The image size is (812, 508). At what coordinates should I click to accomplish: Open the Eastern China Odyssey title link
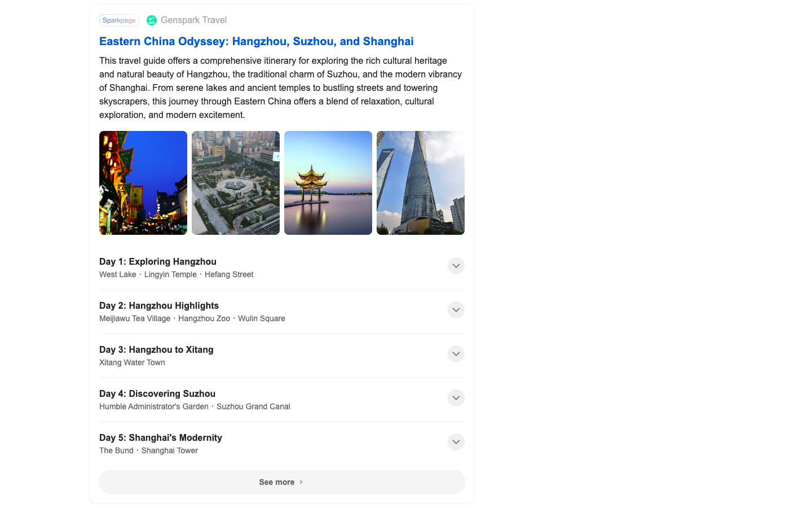[256, 41]
